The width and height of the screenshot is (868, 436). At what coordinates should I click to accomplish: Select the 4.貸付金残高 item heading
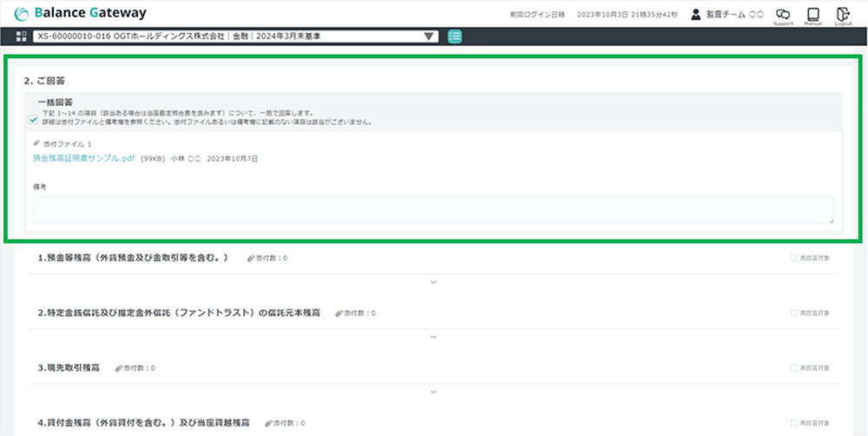click(x=144, y=423)
